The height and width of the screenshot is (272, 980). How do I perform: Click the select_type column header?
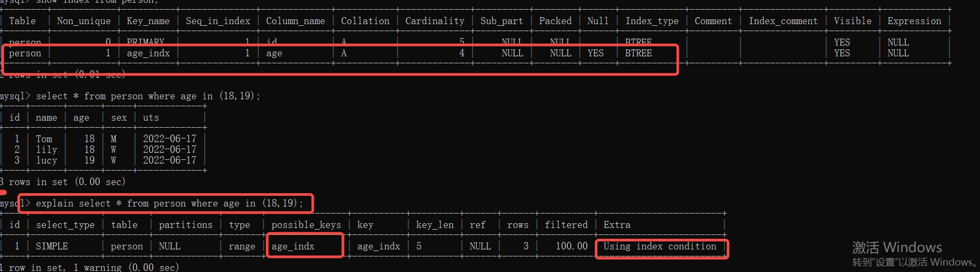coord(65,225)
